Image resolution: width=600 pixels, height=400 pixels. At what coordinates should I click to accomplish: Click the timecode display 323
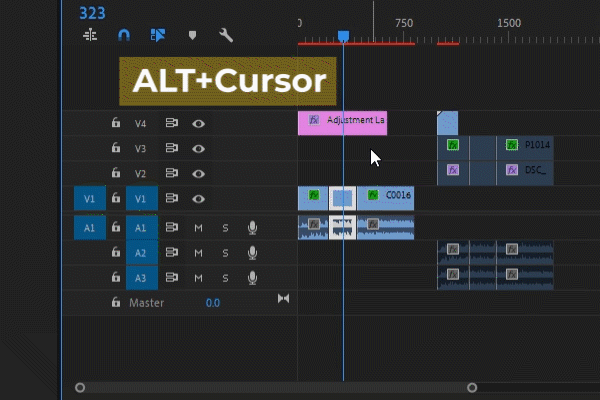(92, 13)
